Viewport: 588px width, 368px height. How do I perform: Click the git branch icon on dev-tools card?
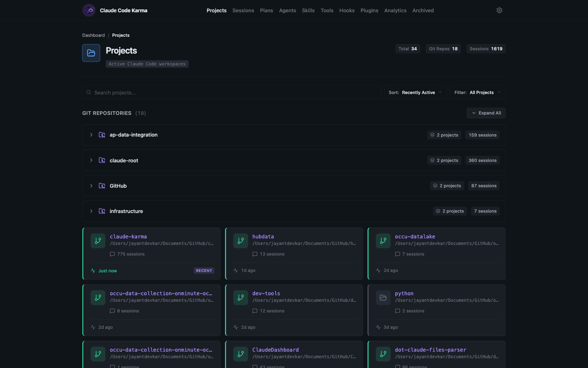tap(241, 298)
